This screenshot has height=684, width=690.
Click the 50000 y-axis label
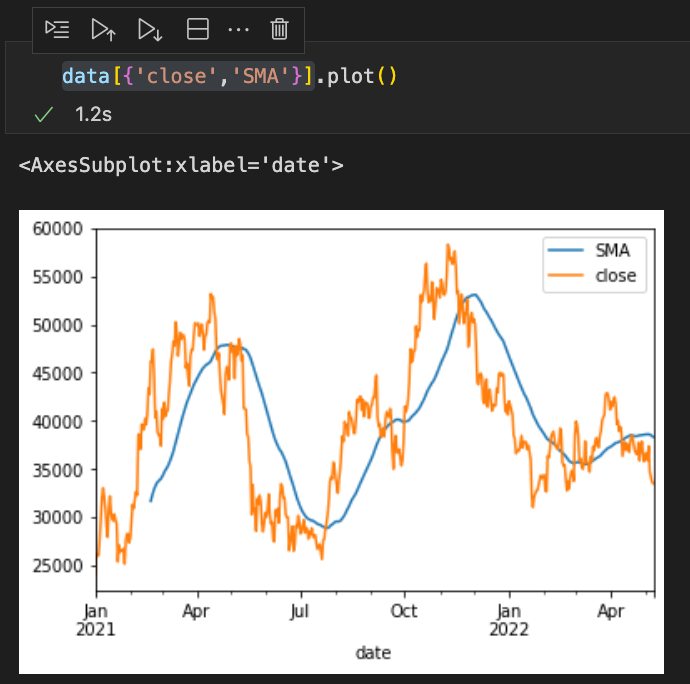tap(58, 326)
